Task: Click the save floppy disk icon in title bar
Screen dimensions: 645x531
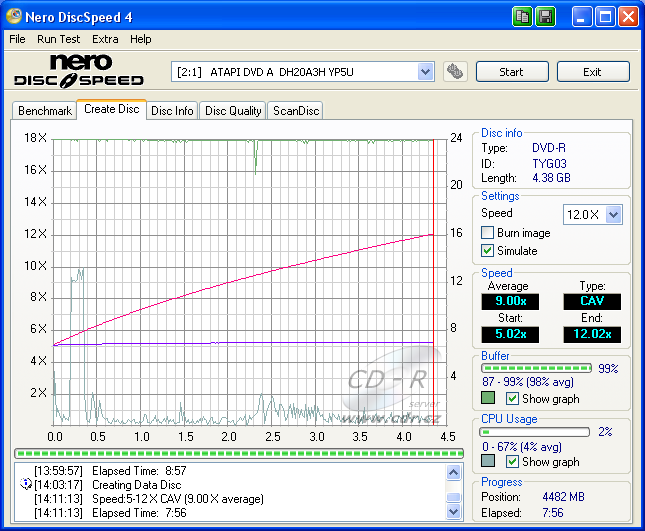Action: (x=545, y=17)
